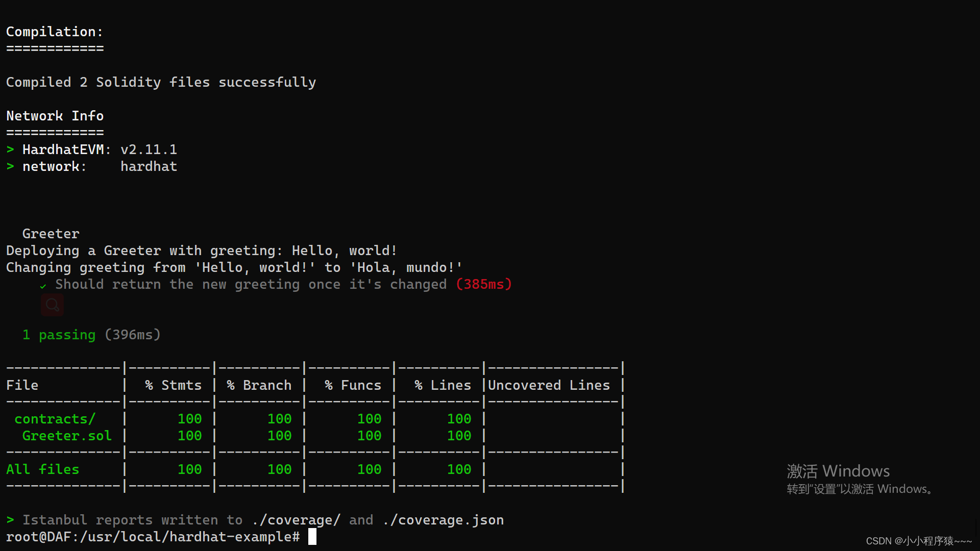The width and height of the screenshot is (980, 551).
Task: Click the '% Lines' column header
Action: [443, 385]
